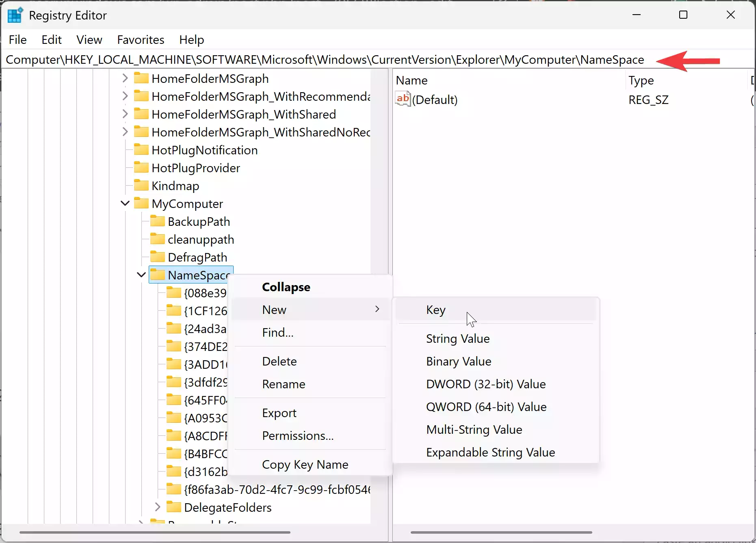Select the DefragPath folder icon

(157, 257)
